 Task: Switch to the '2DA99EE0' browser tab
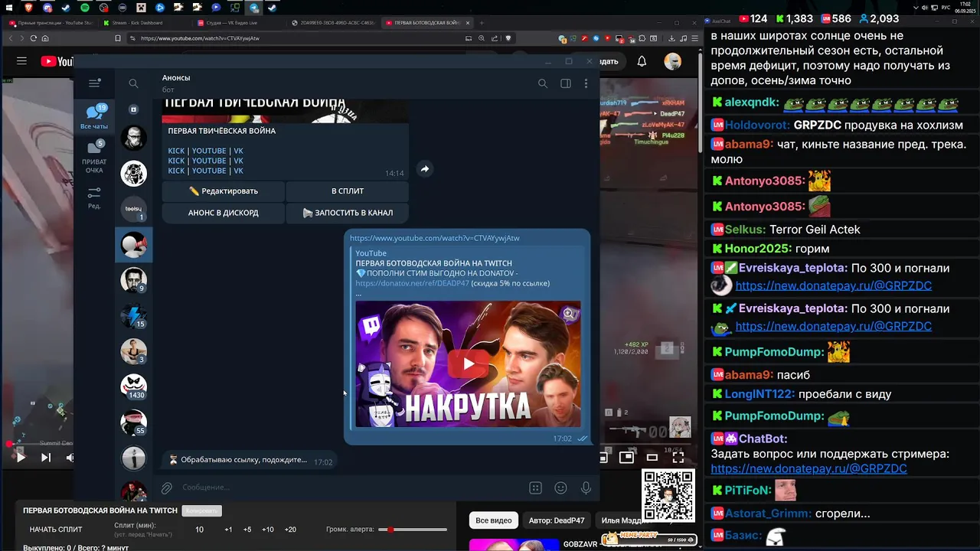click(x=333, y=23)
